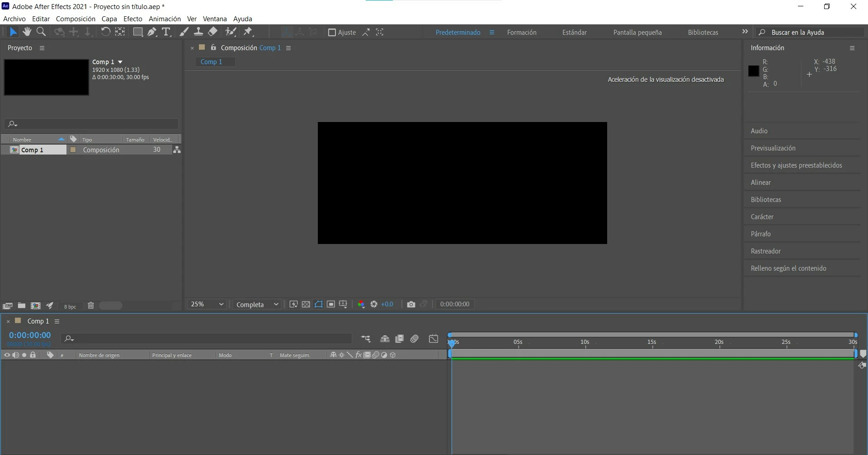This screenshot has height=455, width=868.
Task: Open the 25% magnification dropdown
Action: click(x=207, y=304)
